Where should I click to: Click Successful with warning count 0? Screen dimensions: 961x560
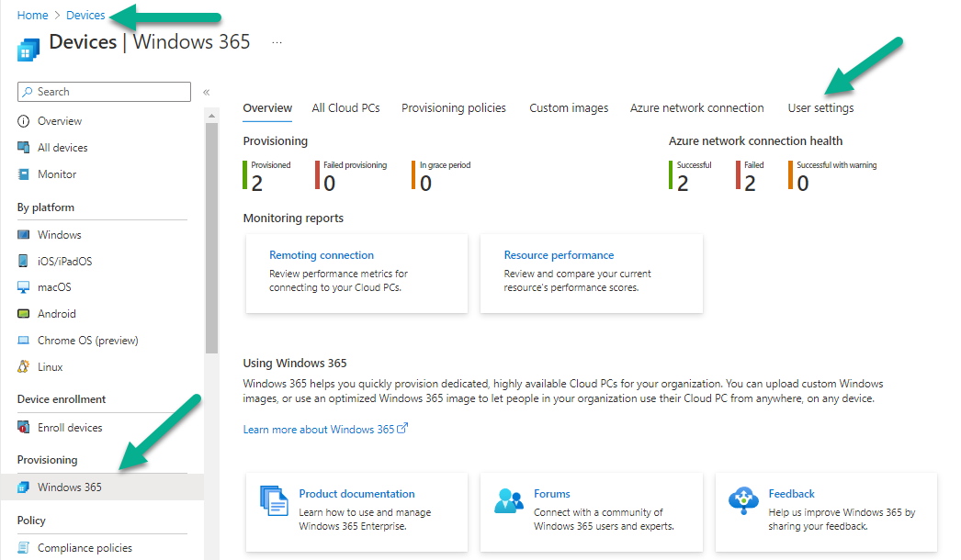point(802,184)
